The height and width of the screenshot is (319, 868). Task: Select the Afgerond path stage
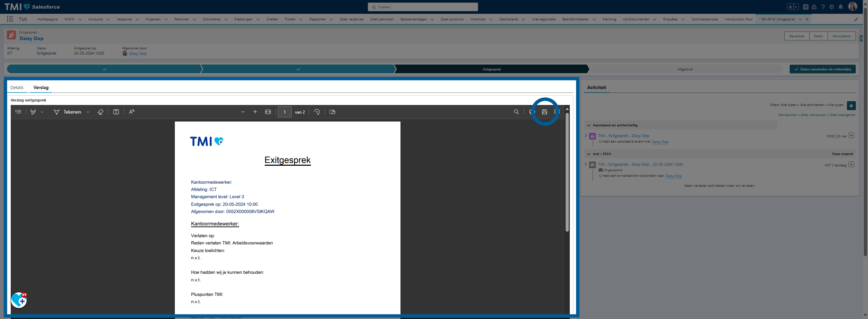(685, 69)
